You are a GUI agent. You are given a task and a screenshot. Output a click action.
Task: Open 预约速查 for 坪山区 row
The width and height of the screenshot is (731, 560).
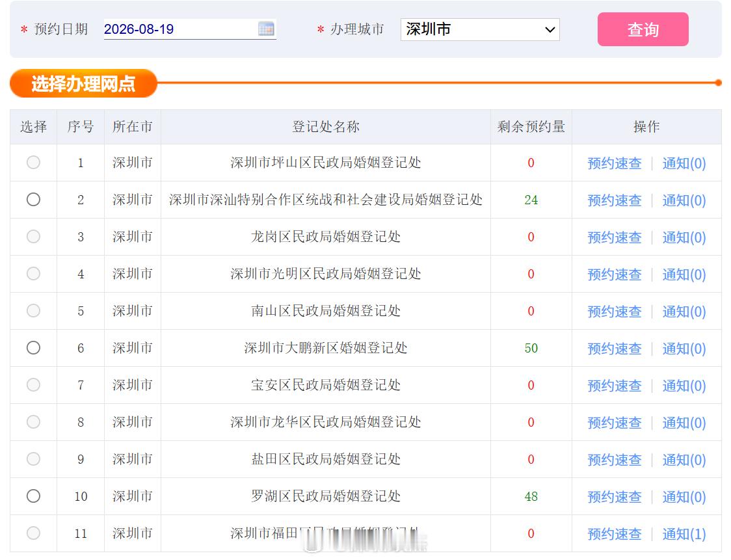click(x=615, y=163)
